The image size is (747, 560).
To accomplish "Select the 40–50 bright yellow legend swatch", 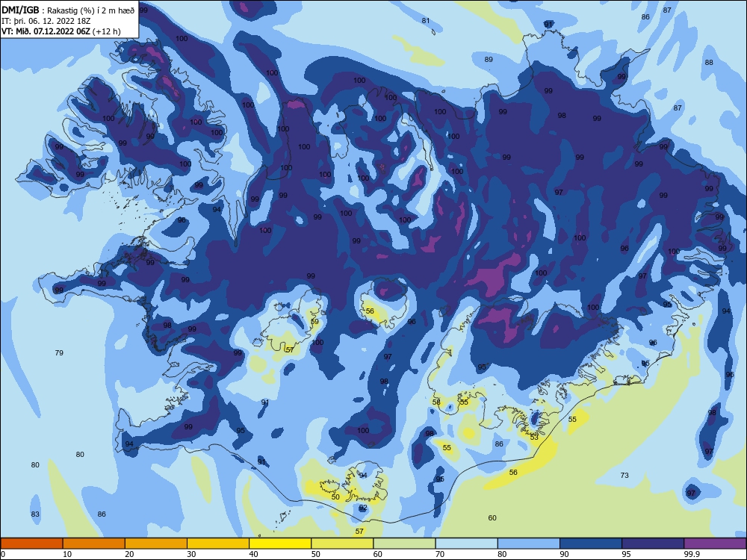I will pos(280,544).
